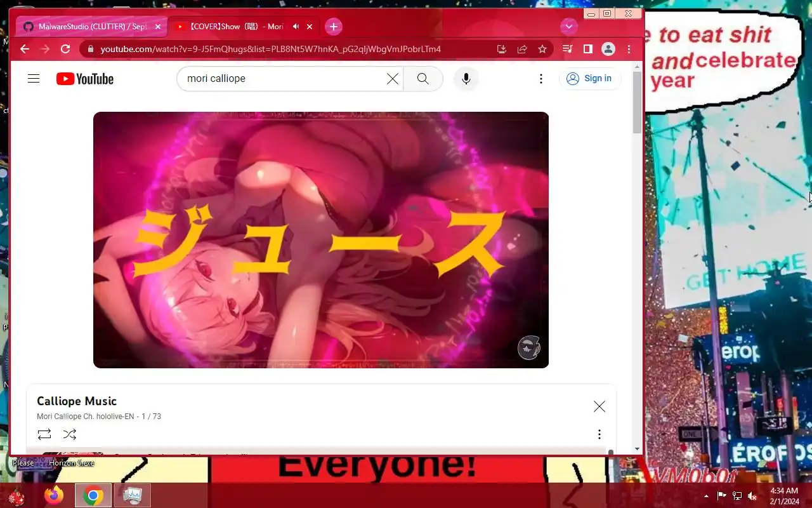
Task: Click the page vertical scrollbar thumb
Action: (x=637, y=102)
